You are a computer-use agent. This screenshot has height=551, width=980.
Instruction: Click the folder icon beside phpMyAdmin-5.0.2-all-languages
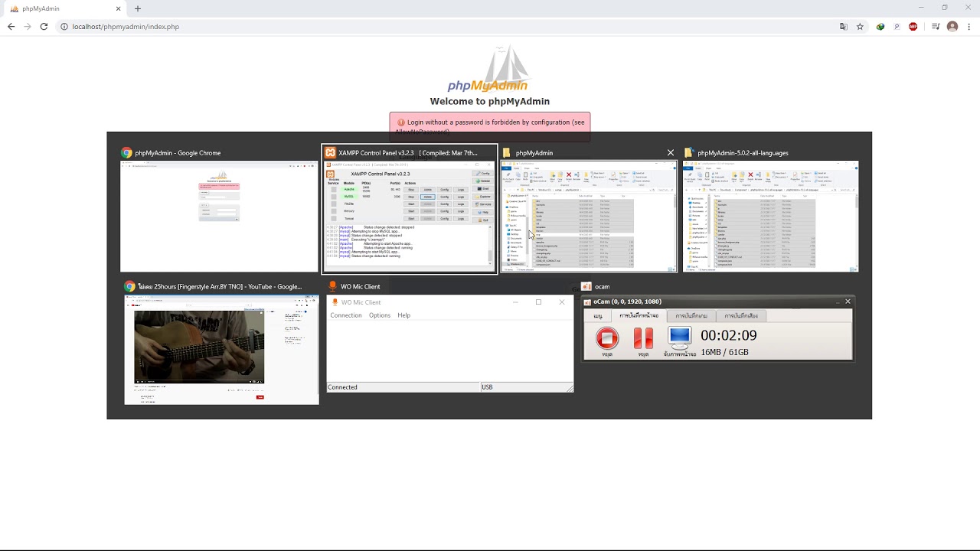[x=688, y=153]
